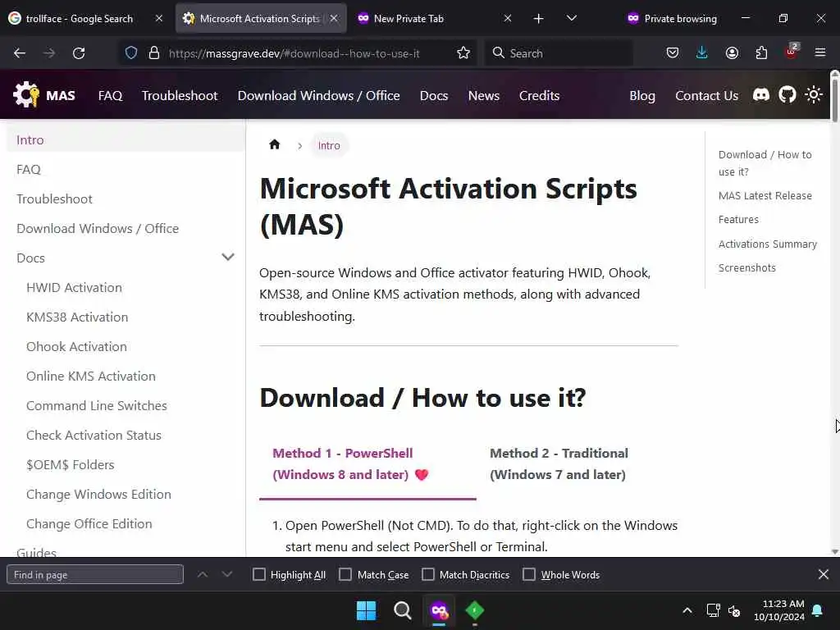Click the site padlock security icon
The image size is (840, 630).
pos(154,53)
